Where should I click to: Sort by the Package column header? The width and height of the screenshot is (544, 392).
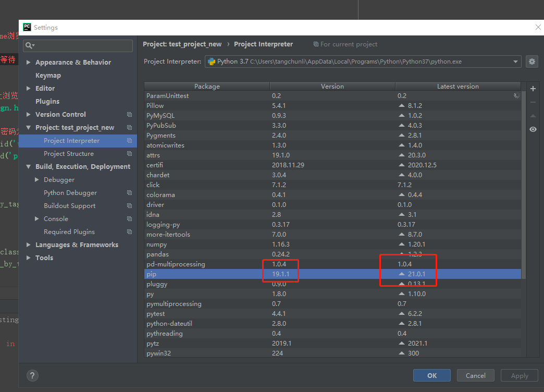click(207, 86)
